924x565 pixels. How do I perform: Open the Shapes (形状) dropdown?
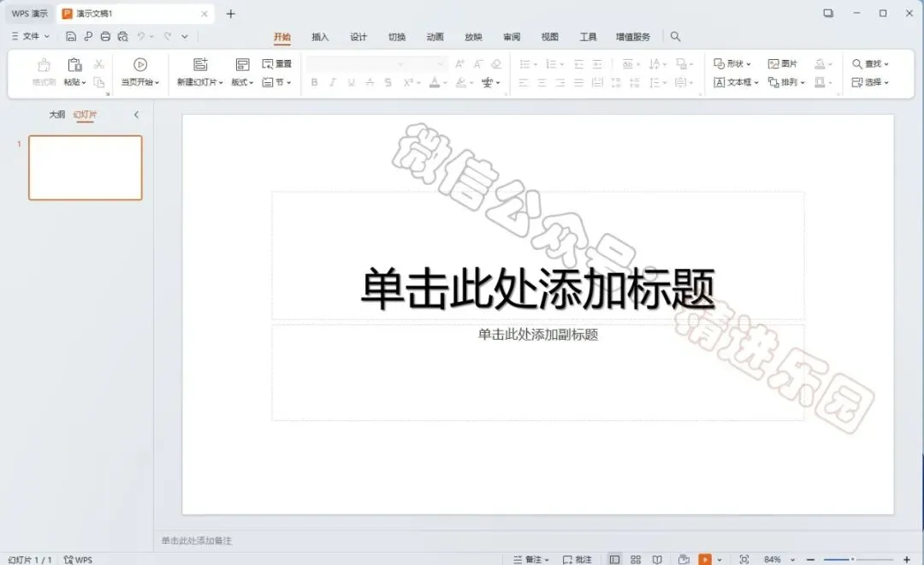[x=732, y=63]
